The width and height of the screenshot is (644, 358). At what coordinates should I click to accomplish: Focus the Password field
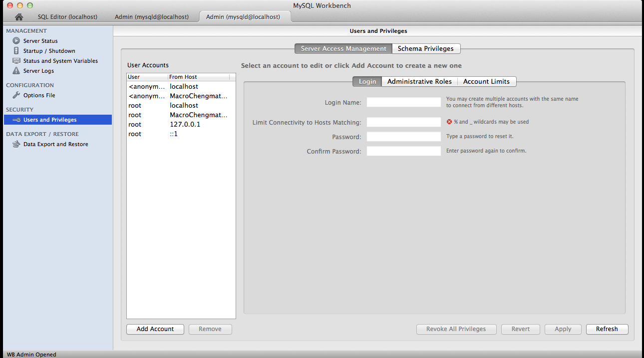point(404,137)
